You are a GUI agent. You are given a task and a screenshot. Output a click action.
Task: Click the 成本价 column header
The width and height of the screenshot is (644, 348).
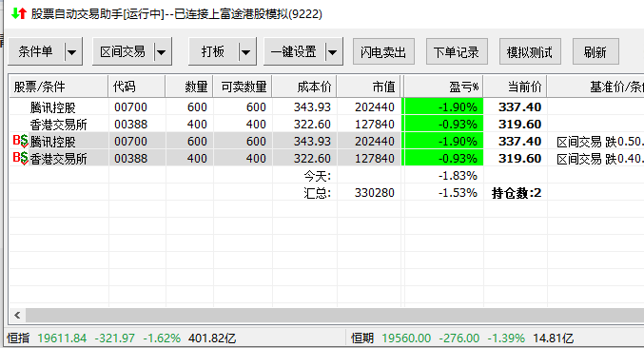tap(304, 87)
